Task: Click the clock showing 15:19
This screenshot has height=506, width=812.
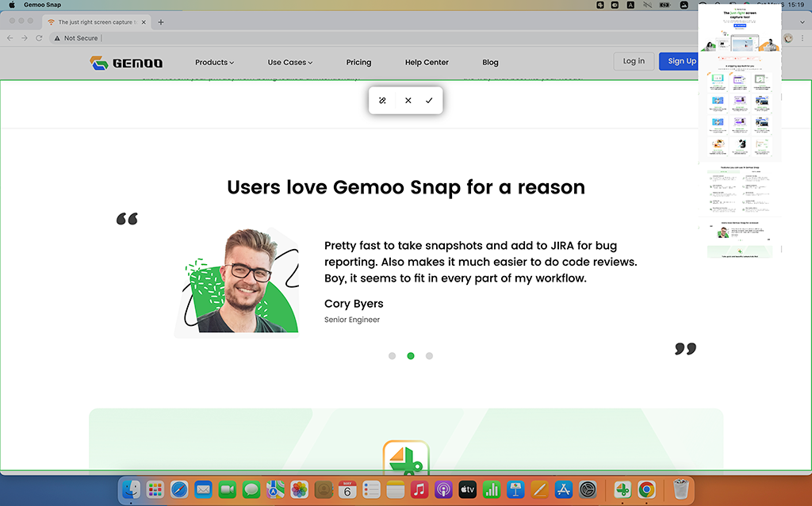Action: pyautogui.click(x=796, y=5)
